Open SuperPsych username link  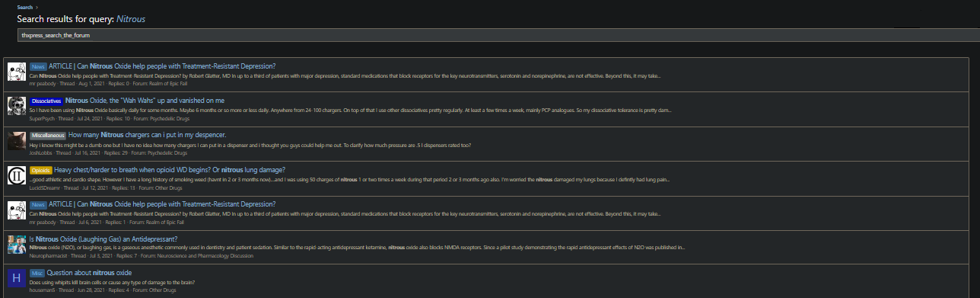(x=42, y=118)
